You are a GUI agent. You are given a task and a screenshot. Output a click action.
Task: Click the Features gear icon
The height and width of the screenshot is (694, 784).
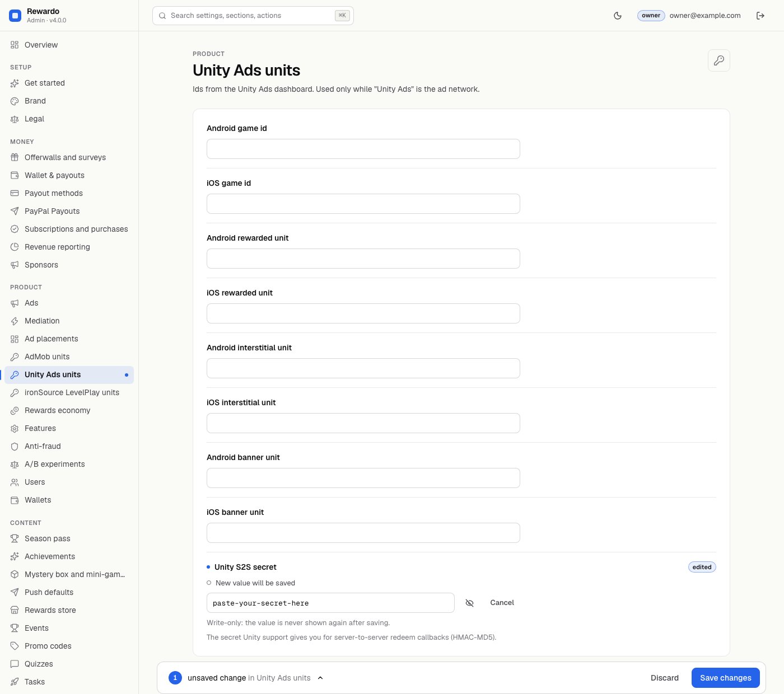(x=15, y=429)
